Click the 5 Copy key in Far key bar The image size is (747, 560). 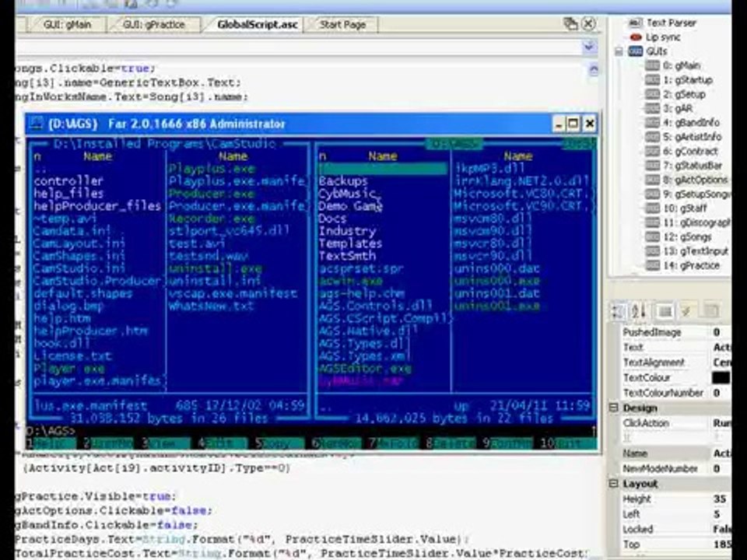pos(279,443)
